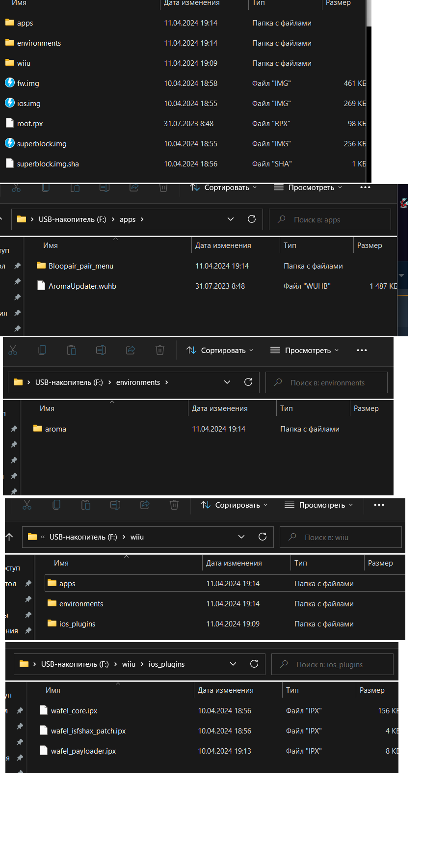Focus the 'Поиск в: environments' search field

click(326, 382)
